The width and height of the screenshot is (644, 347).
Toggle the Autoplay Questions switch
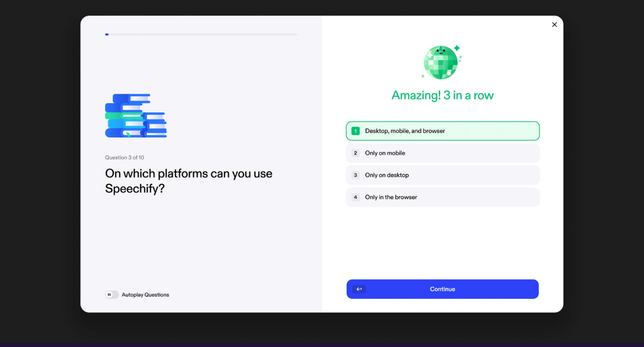point(111,294)
